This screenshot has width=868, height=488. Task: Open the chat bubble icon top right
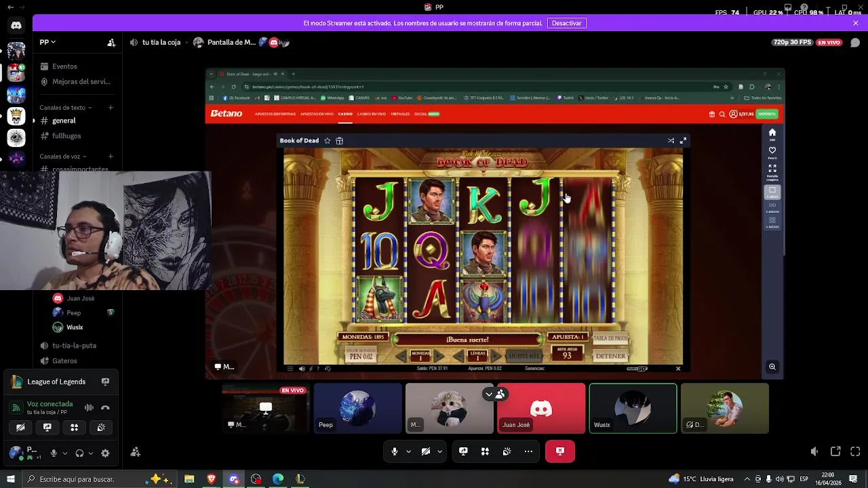click(854, 42)
